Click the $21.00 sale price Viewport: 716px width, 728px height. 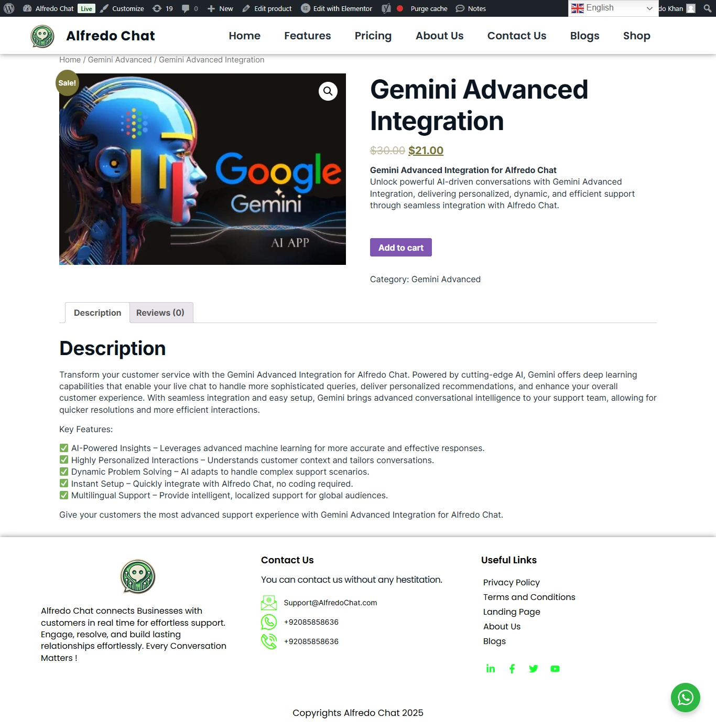426,151
